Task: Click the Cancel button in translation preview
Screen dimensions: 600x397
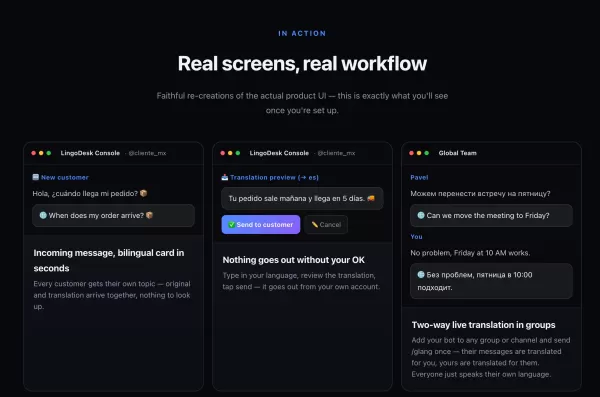Action: (x=326, y=225)
